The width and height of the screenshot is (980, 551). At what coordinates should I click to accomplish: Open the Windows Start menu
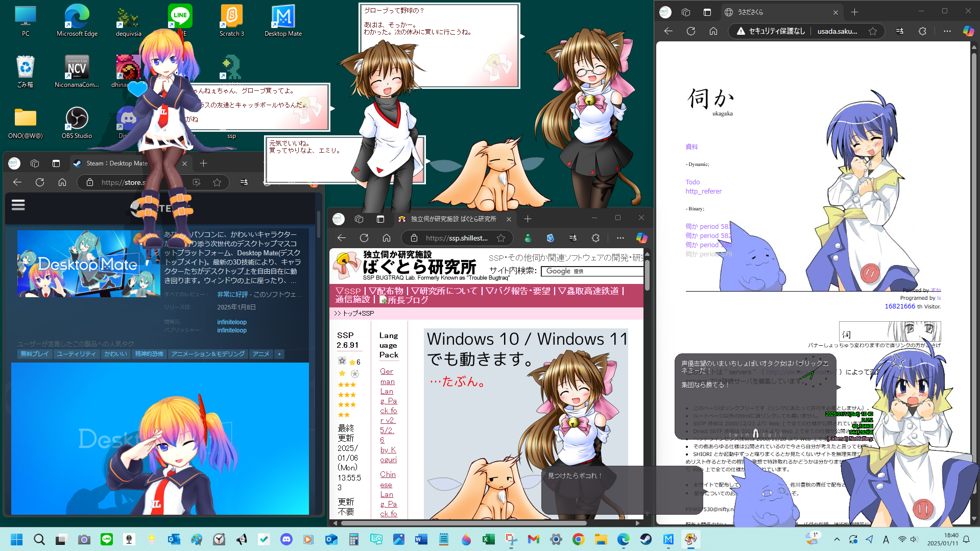[16, 539]
